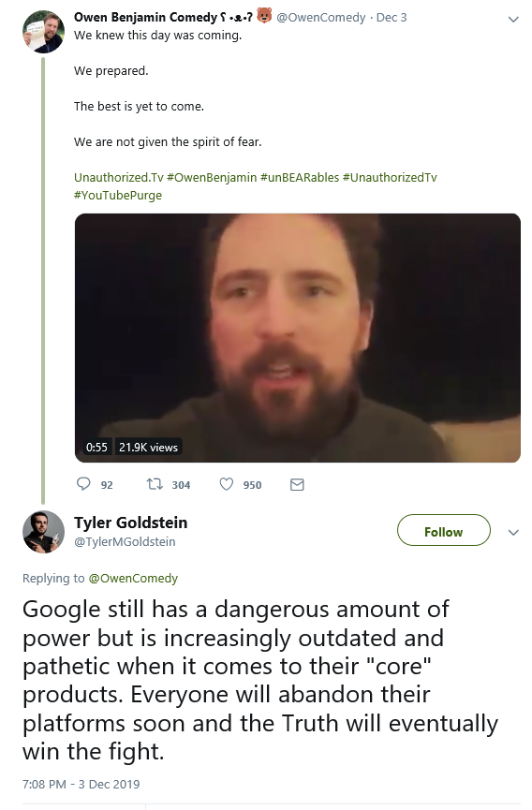Open the @TylerMGoldstein handle
This screenshot has width=532, height=810.
point(125,541)
